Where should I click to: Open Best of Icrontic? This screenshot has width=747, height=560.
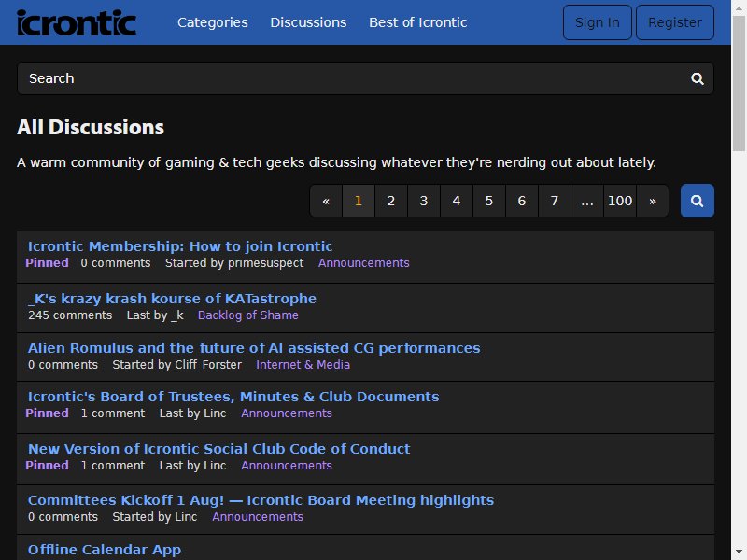pyautogui.click(x=417, y=22)
